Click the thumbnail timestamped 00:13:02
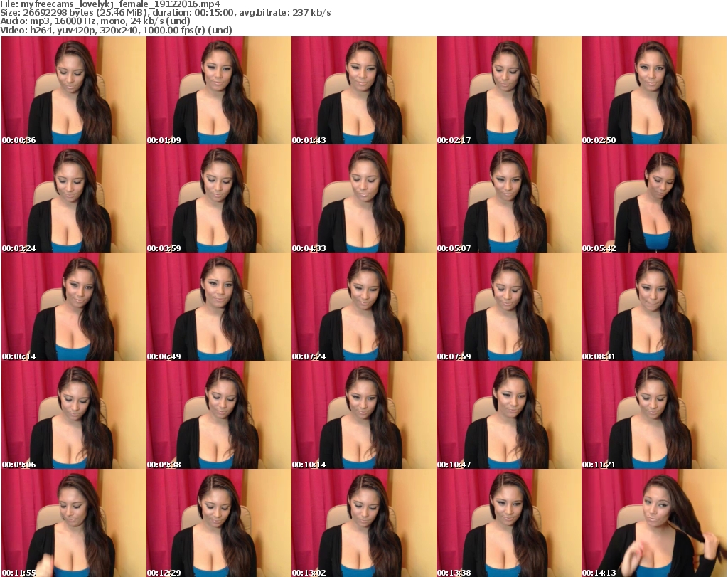The width and height of the screenshot is (728, 577). 363,524
